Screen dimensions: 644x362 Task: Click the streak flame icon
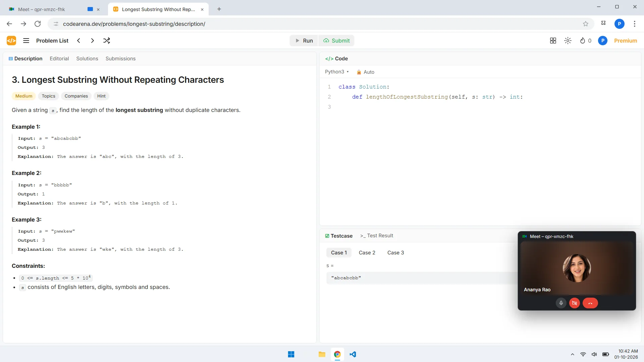click(x=583, y=41)
